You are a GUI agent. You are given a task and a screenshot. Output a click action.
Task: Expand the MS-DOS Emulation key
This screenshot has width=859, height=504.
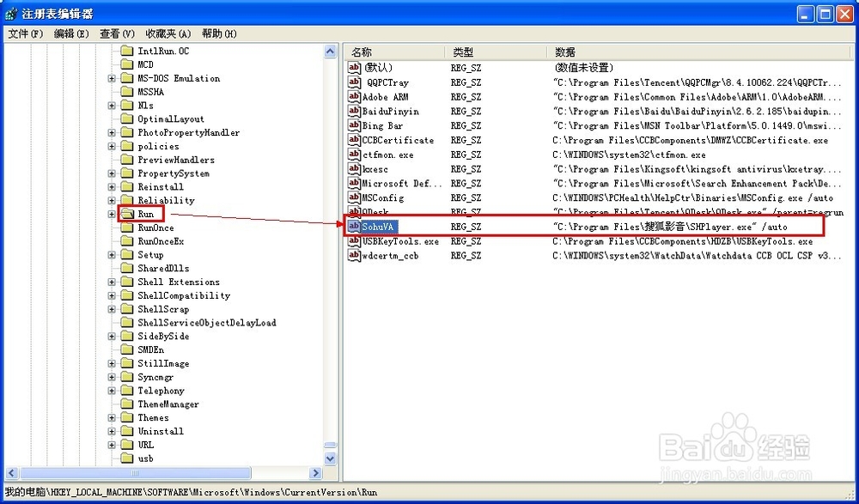pos(112,78)
